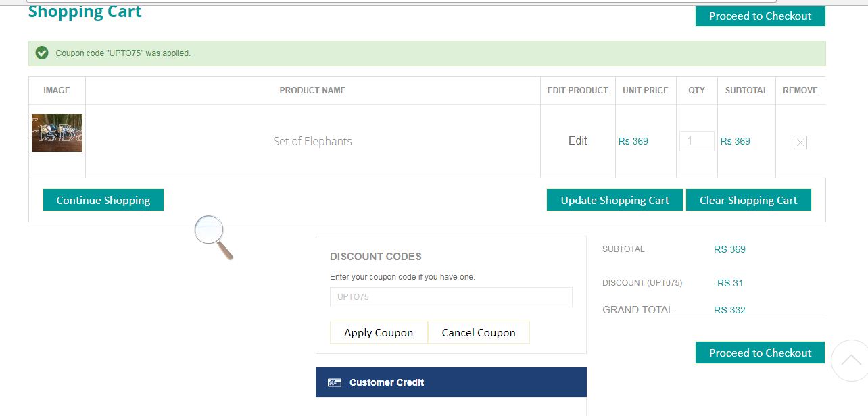Click into the coupon code text field
Viewport: 868px width, 416px height.
point(451,297)
